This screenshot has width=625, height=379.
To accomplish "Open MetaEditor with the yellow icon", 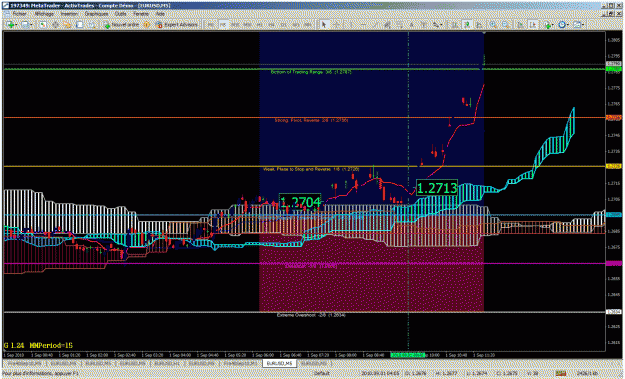I will 146,25.
